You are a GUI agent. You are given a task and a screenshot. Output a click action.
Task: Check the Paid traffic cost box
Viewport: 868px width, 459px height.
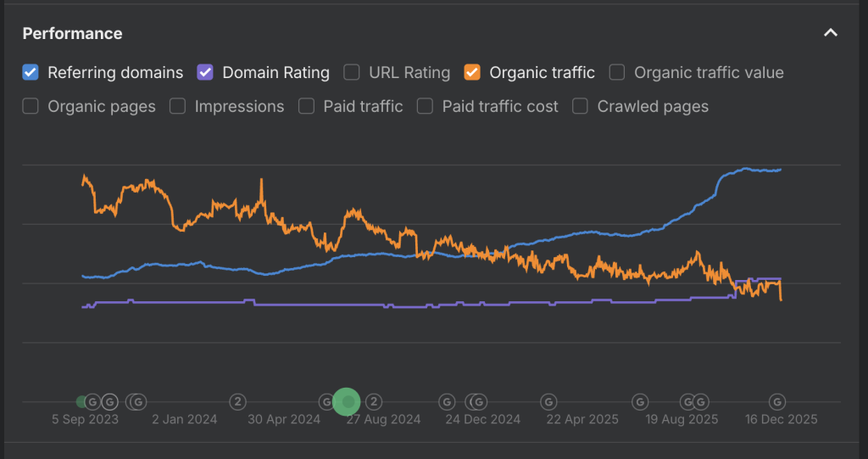[x=425, y=106]
